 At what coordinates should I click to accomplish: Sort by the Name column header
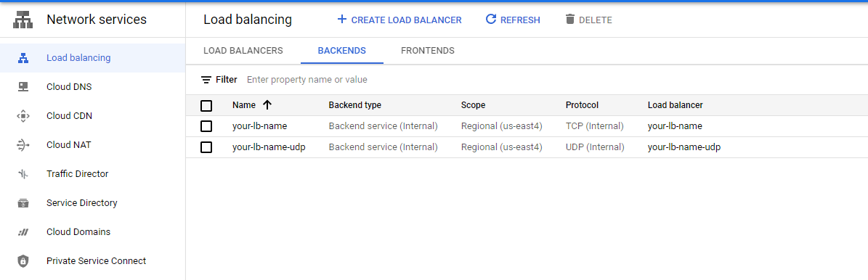click(244, 105)
